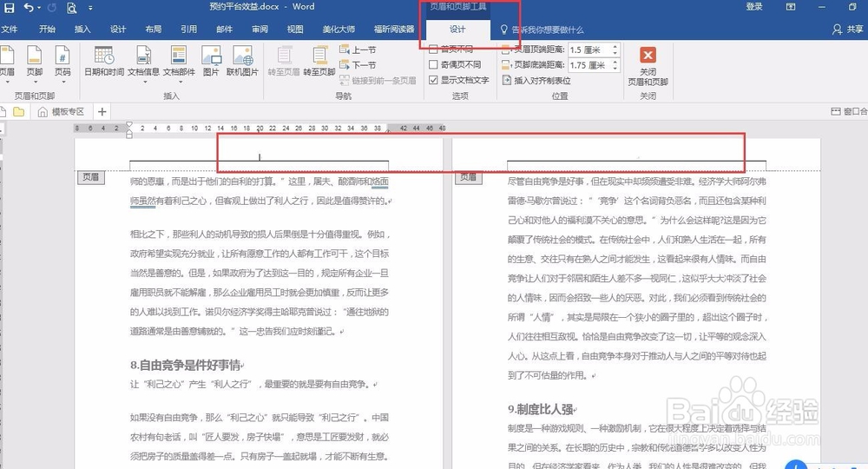Switch to the 插入 ribbon tab
Viewport: 868px width, 469px height.
82,29
